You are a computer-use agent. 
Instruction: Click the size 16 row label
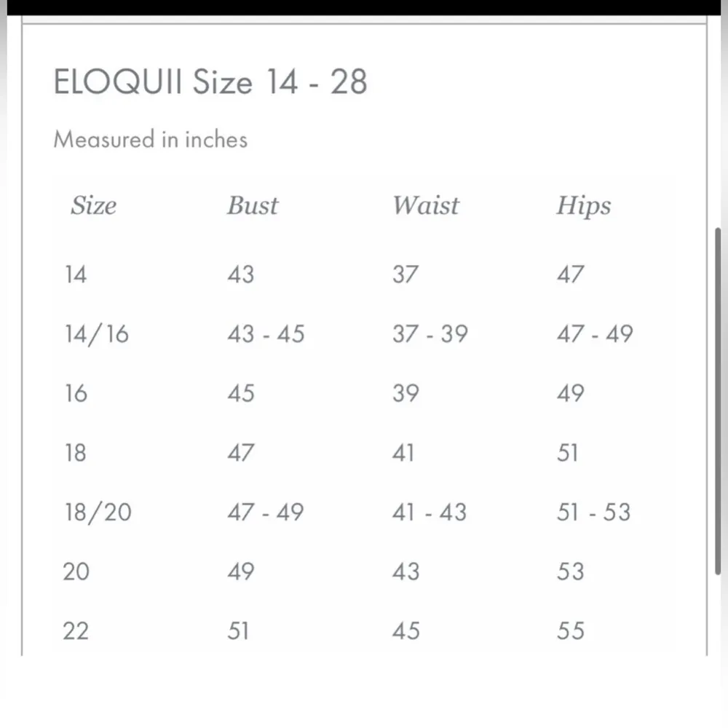pyautogui.click(x=75, y=393)
